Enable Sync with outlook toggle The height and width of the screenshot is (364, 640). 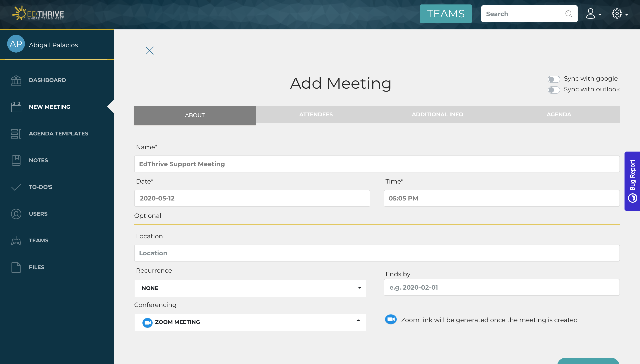tap(554, 90)
